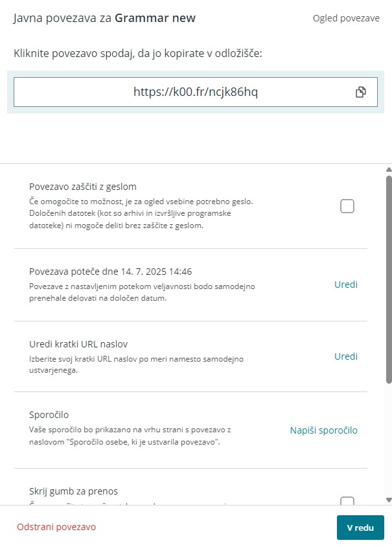The width and height of the screenshot is (392, 547).
Task: Enable password protection checkbox
Action: tap(347, 206)
